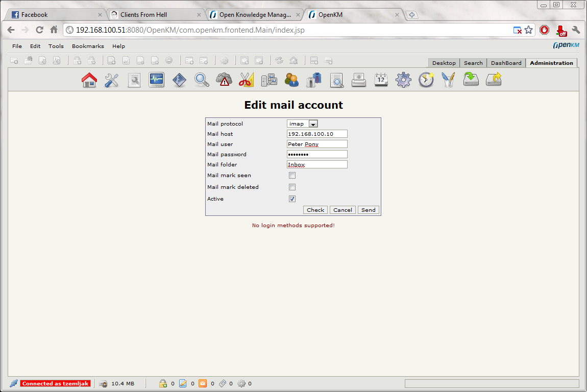Click the cloud with warning triangle icon
587x392 pixels.
224,80
